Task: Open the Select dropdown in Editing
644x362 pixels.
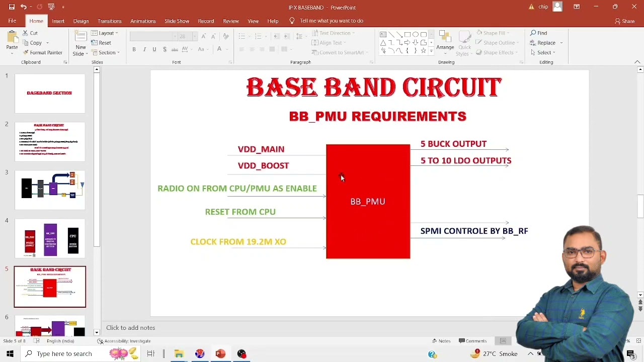Action: 542,52
